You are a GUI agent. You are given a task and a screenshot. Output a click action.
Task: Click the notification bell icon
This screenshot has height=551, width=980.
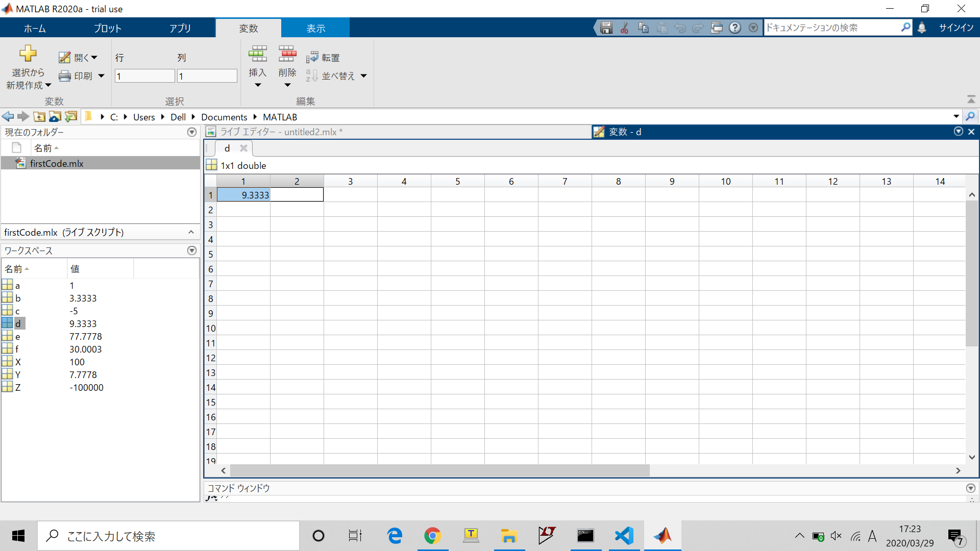tap(922, 28)
